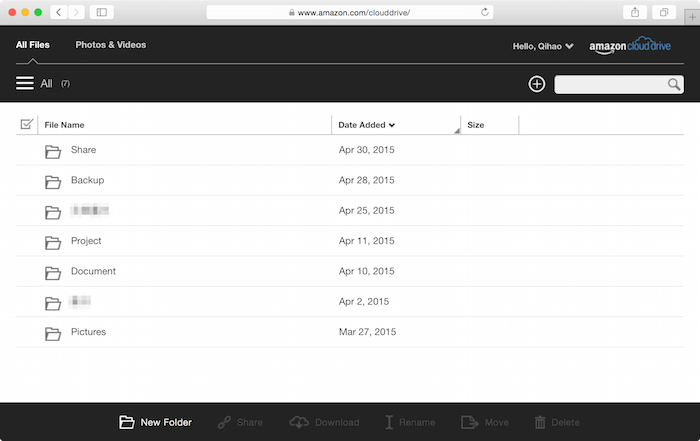
Task: Show all tabs in Safari
Action: pyautogui.click(x=664, y=12)
